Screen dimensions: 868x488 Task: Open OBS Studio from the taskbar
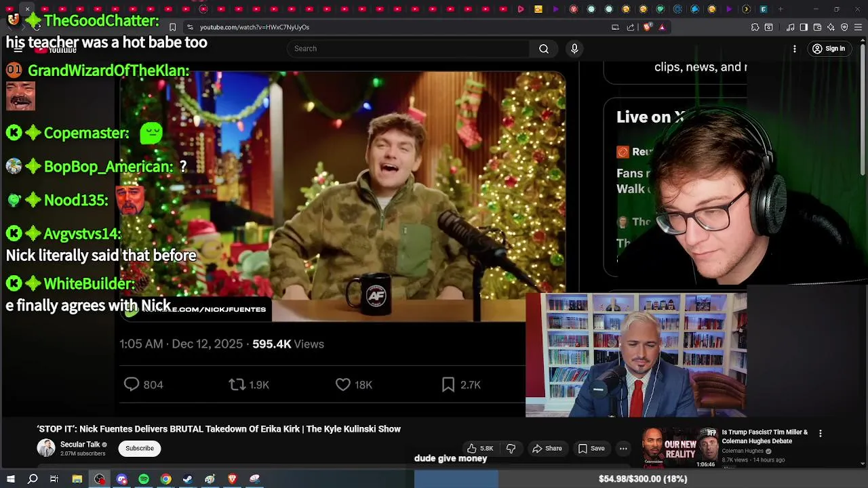pyautogui.click(x=100, y=479)
